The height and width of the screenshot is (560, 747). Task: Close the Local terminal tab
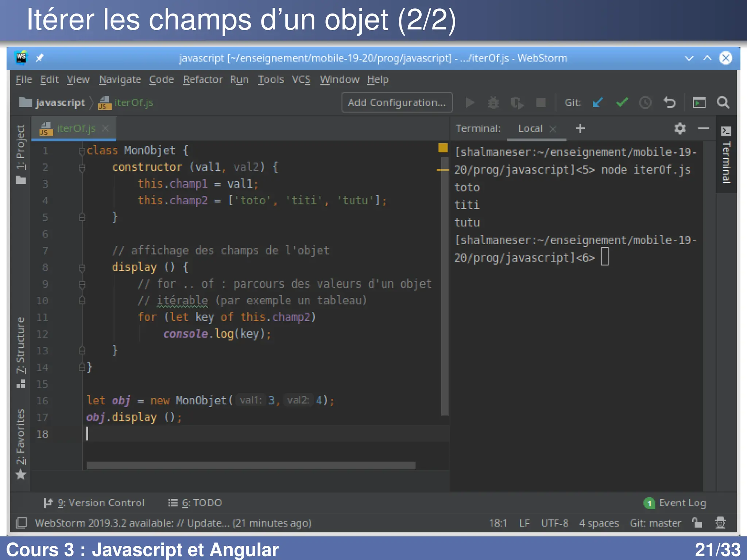click(553, 129)
